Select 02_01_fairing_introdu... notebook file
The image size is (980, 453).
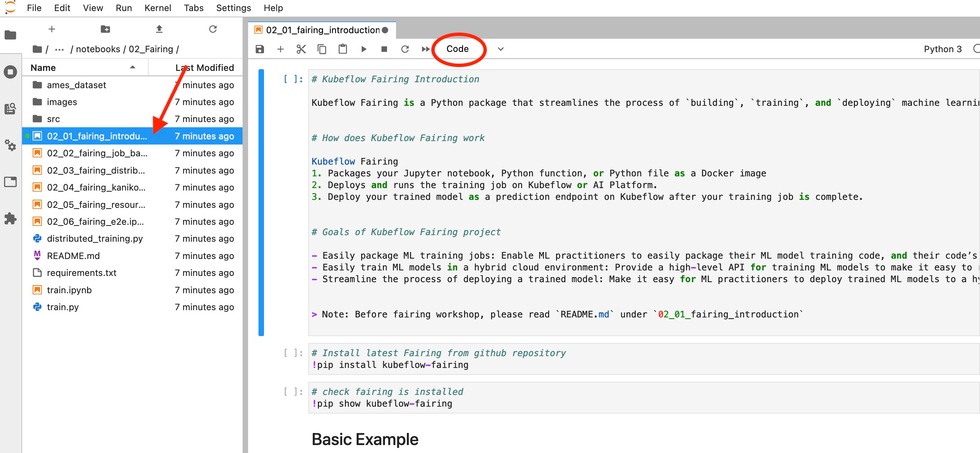coord(132,136)
